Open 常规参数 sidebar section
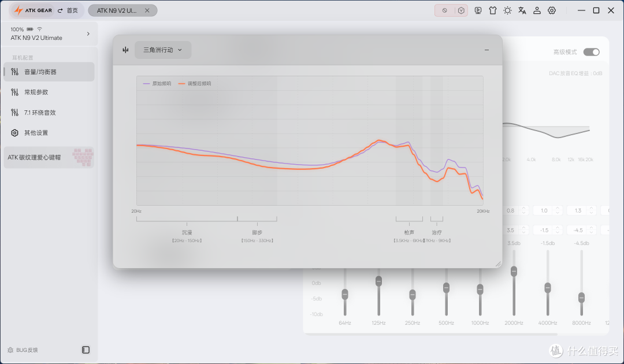Screen dimensions: 624x364 (x=49, y=92)
